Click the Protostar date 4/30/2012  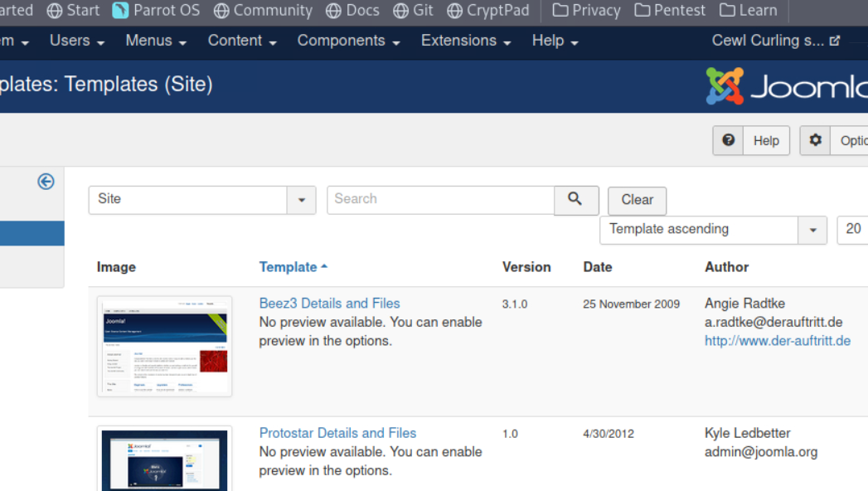(x=609, y=434)
